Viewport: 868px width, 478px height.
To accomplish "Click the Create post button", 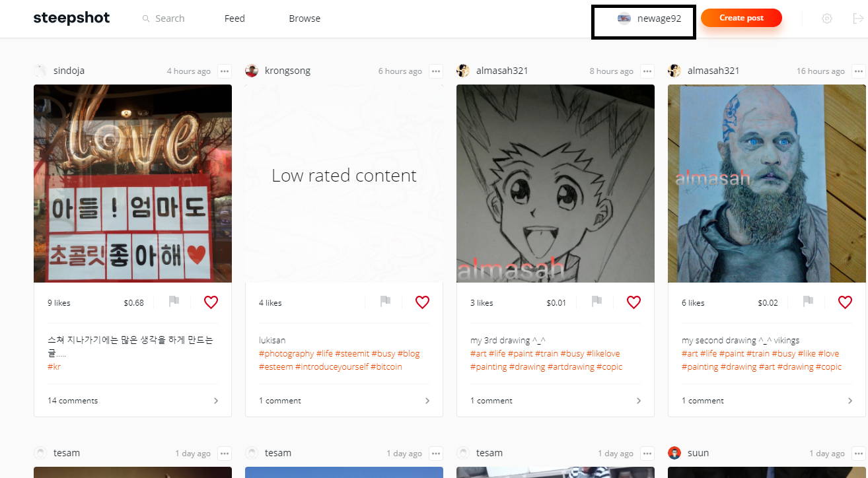I will [x=741, y=18].
